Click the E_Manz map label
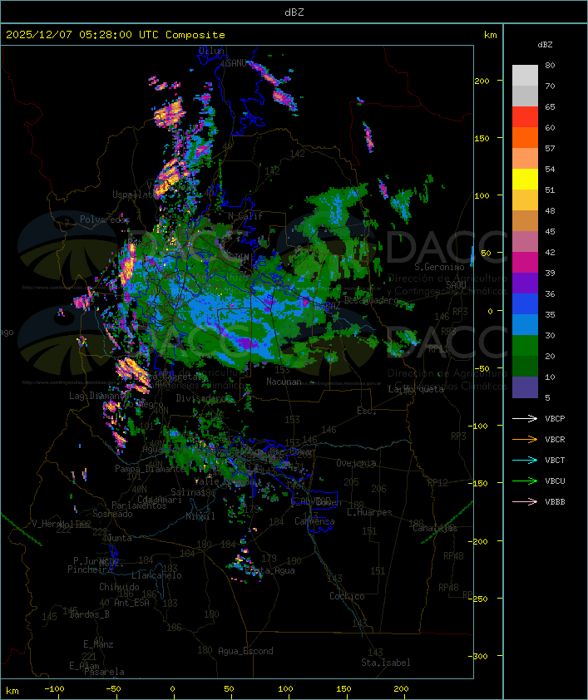This screenshot has height=700, width=588. coord(98,644)
